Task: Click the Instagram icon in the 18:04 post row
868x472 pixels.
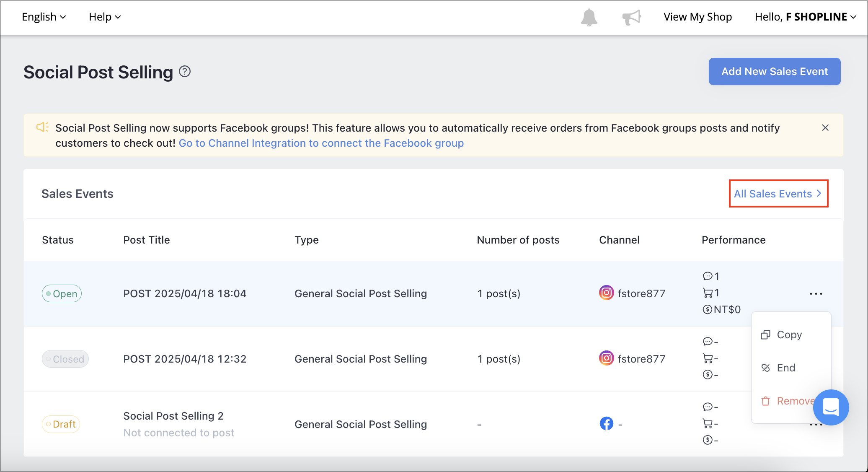Action: point(606,293)
